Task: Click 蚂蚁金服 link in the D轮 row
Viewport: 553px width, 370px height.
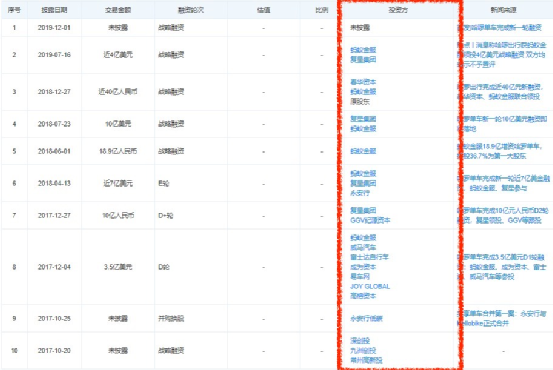Action: coord(363,238)
